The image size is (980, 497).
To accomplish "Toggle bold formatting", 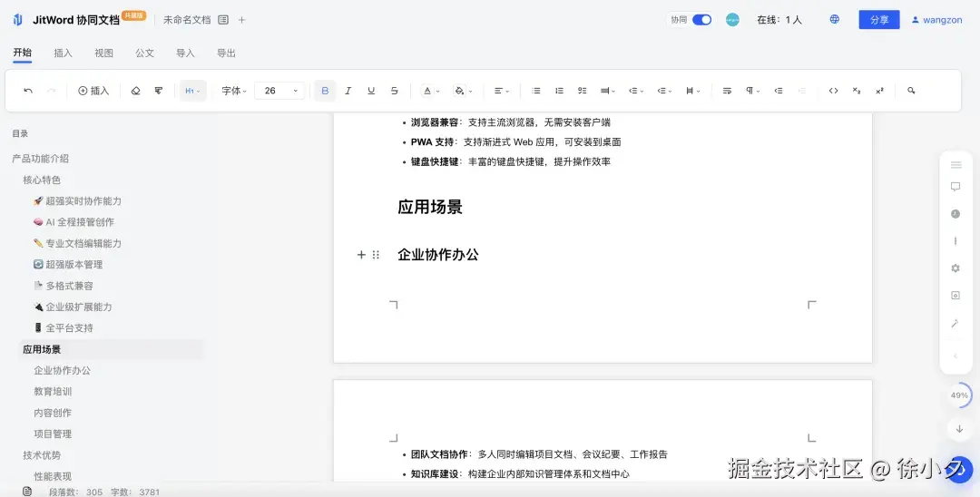I will point(325,91).
